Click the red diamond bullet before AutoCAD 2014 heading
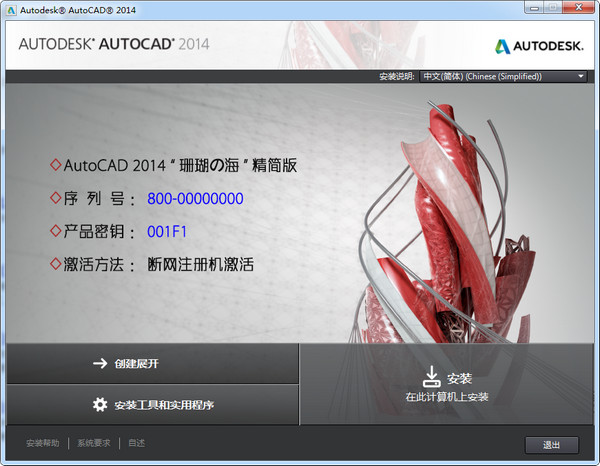 click(55, 165)
